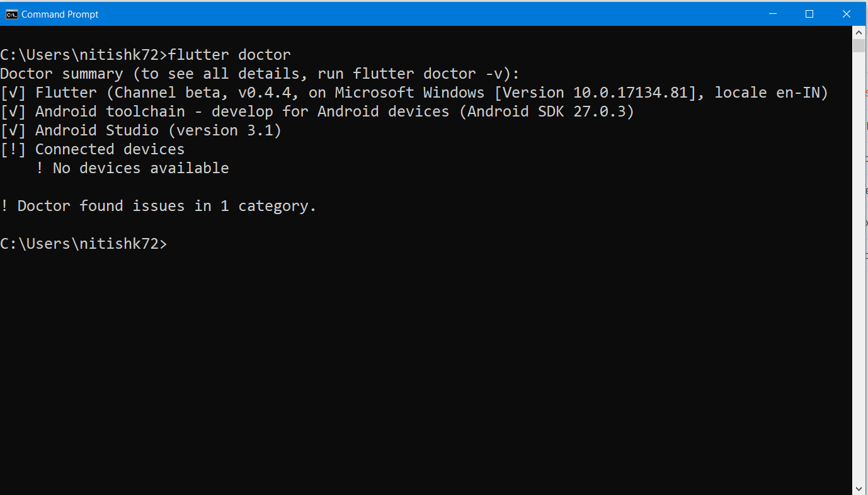Screen dimensions: 868x495
Task: Click the checkmark beside Android Studio line
Action: click(13, 130)
